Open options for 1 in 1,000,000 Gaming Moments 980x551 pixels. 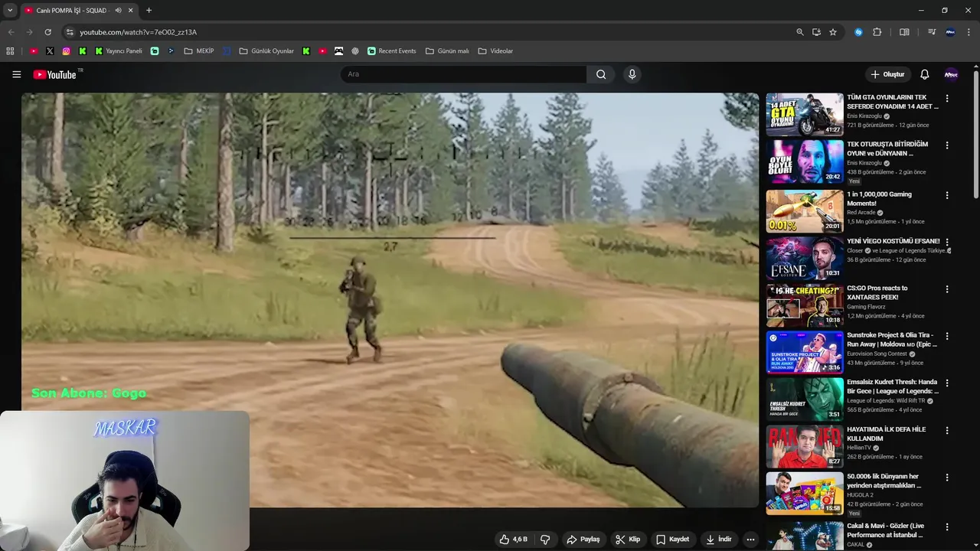947,195
